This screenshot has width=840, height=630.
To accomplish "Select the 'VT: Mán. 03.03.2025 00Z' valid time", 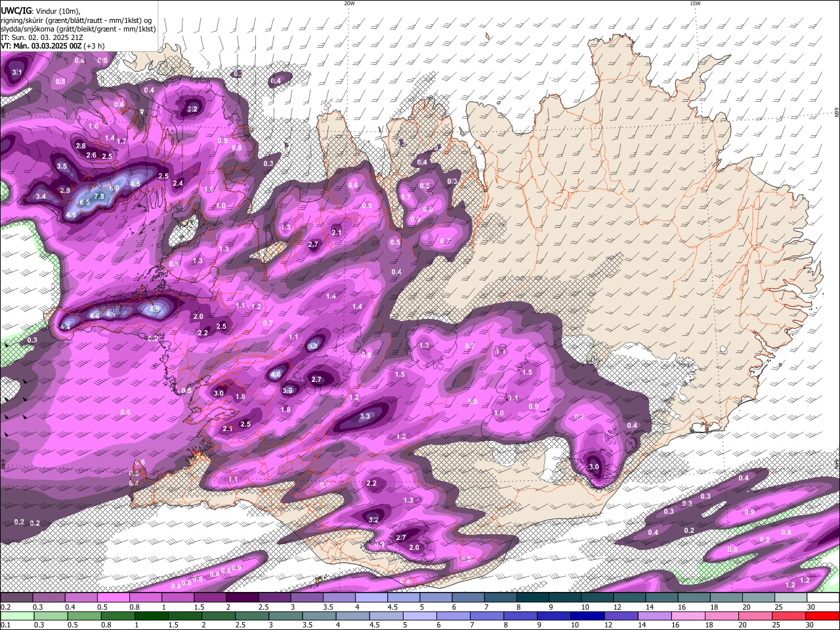I will (x=41, y=46).
